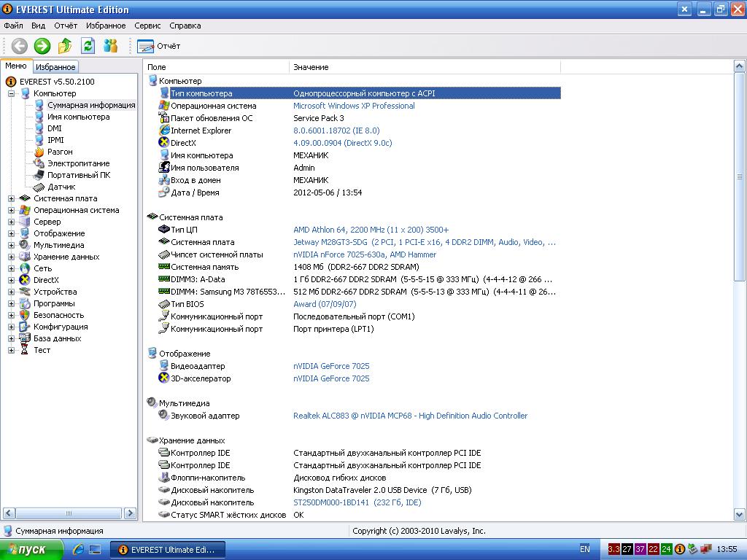
Task: Click the Электропитание power icon
Action: coord(39,163)
